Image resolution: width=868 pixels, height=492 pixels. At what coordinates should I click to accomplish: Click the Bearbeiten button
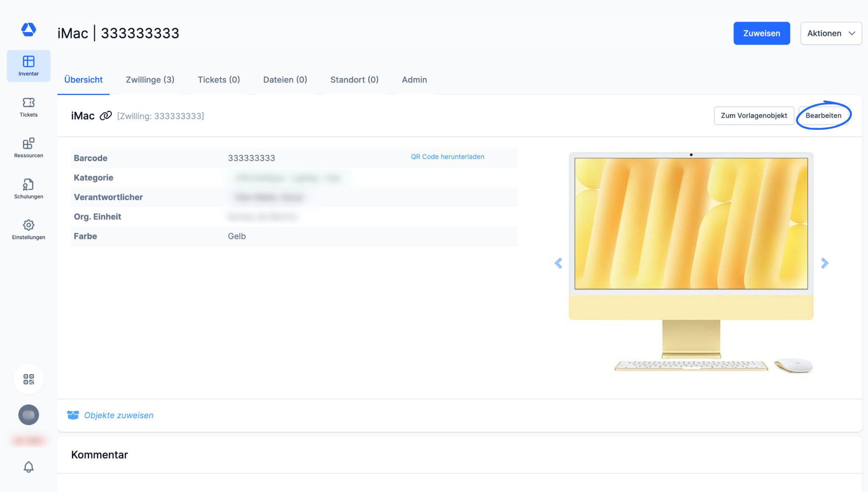tap(823, 115)
